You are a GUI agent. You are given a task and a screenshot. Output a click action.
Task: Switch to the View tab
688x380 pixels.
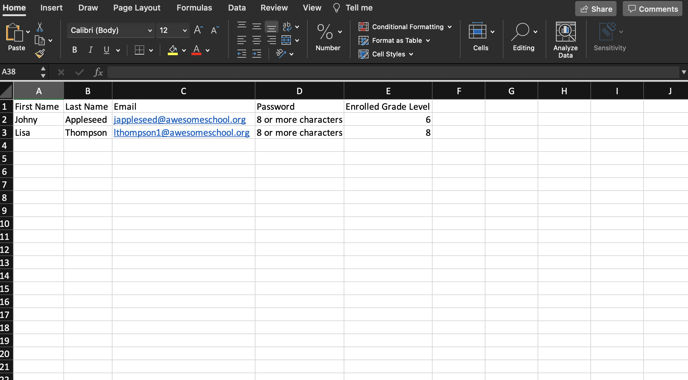pos(312,8)
